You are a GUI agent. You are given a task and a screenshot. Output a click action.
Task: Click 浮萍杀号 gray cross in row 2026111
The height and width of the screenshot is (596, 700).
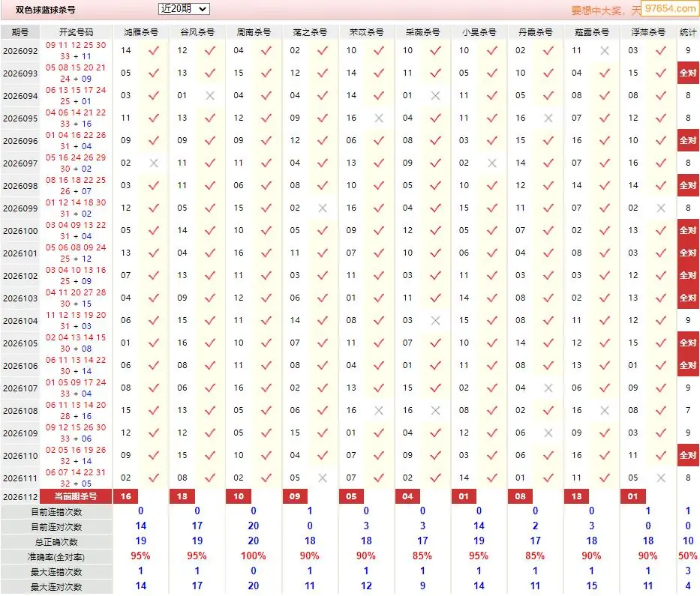(661, 478)
